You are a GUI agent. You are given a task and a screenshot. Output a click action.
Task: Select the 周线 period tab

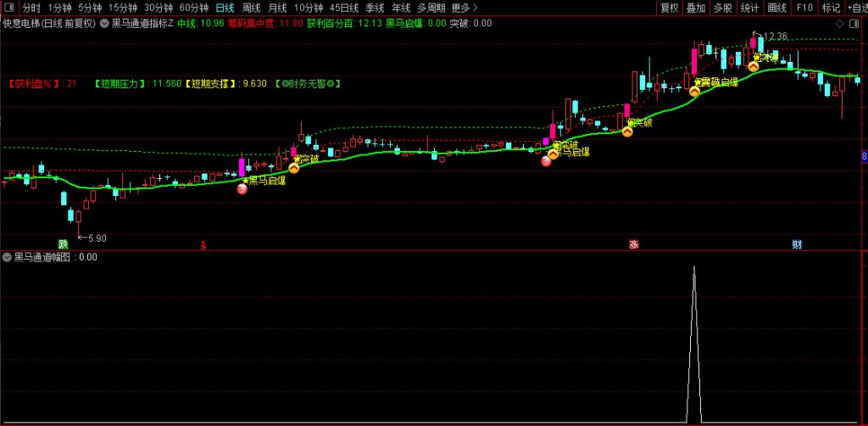pyautogui.click(x=252, y=8)
